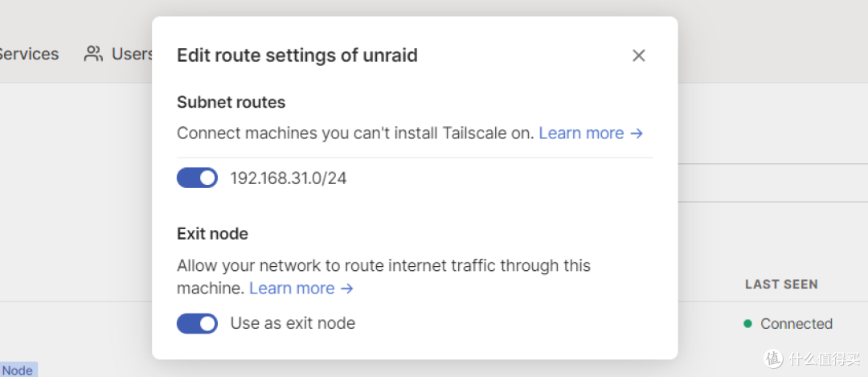Screen dimensions: 868x377
Task: Click the Users people icon
Action: coord(94,54)
